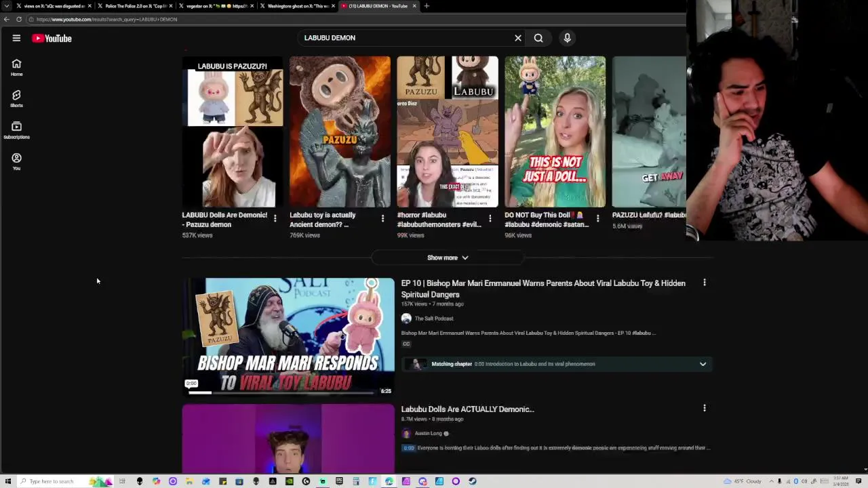Play Bishop Mar Mari Responds video thumbnail
The image size is (868, 488).
tap(288, 336)
